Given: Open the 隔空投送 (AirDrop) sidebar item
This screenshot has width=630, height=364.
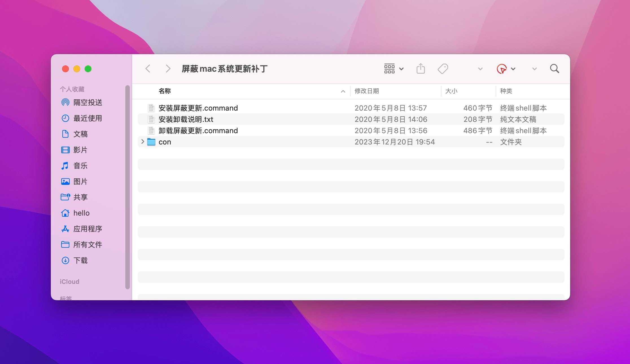Looking at the screenshot, I should pyautogui.click(x=88, y=102).
